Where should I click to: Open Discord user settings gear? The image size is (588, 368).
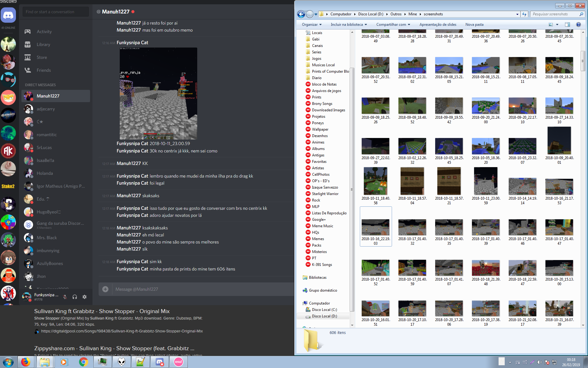(85, 297)
